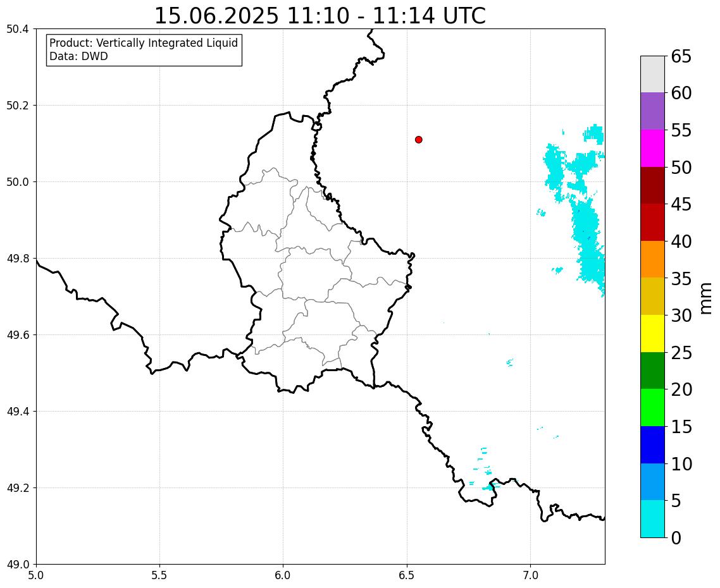Click the colorbar tick label 0

click(x=676, y=537)
